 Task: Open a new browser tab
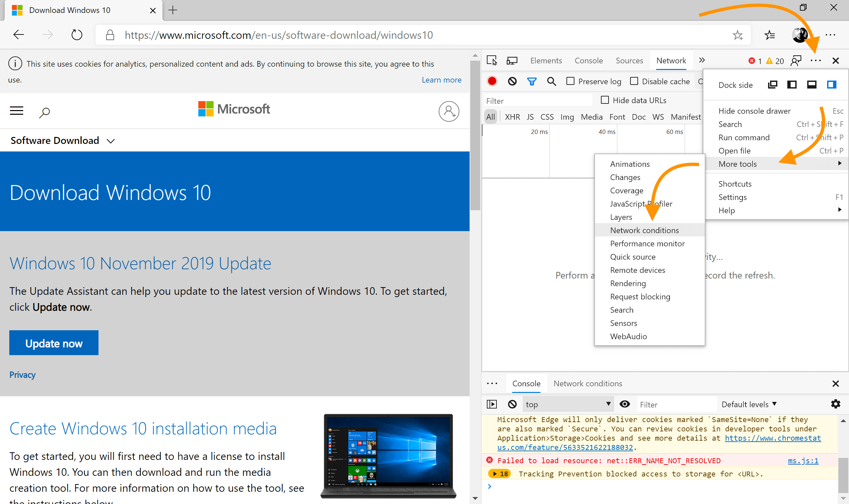pyautogui.click(x=172, y=10)
